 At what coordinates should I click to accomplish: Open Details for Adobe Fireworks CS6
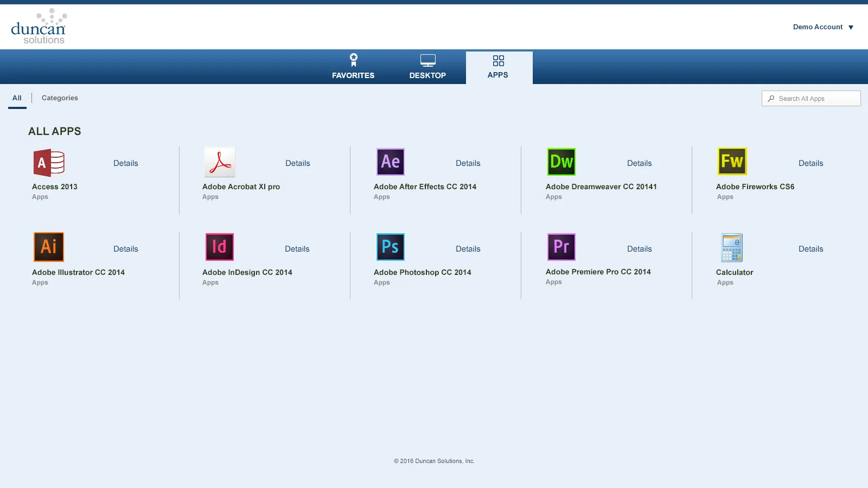tap(811, 163)
